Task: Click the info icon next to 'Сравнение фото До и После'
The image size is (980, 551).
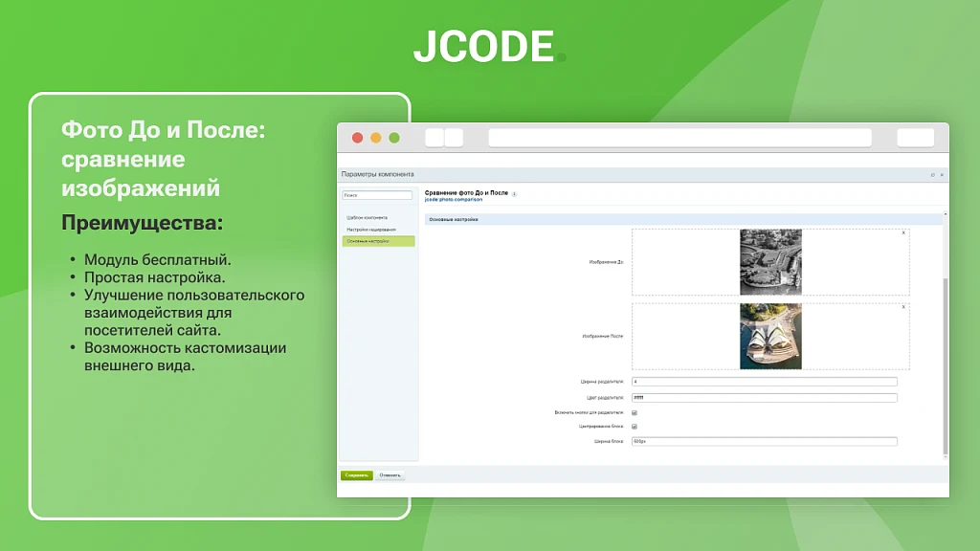Action: coord(514,193)
